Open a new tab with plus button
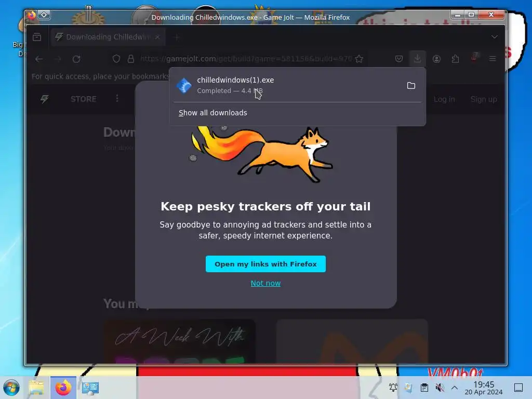This screenshot has height=399, width=532. pyautogui.click(x=176, y=37)
